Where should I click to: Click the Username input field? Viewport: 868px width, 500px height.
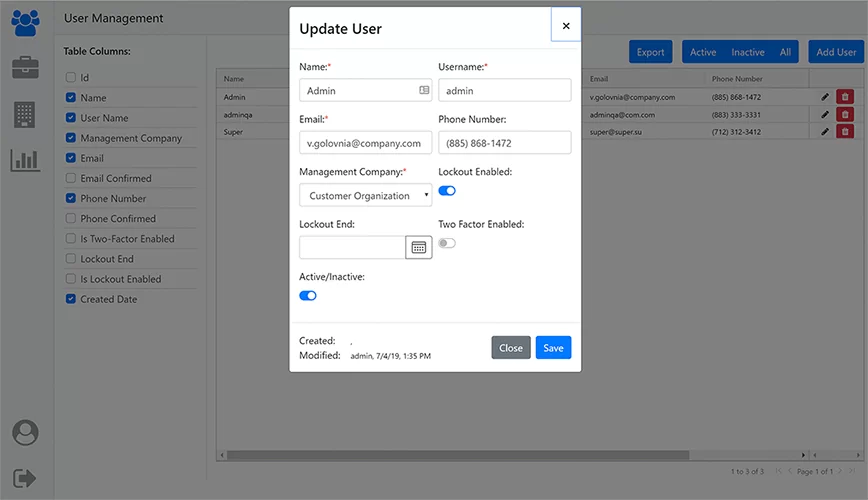tap(504, 90)
